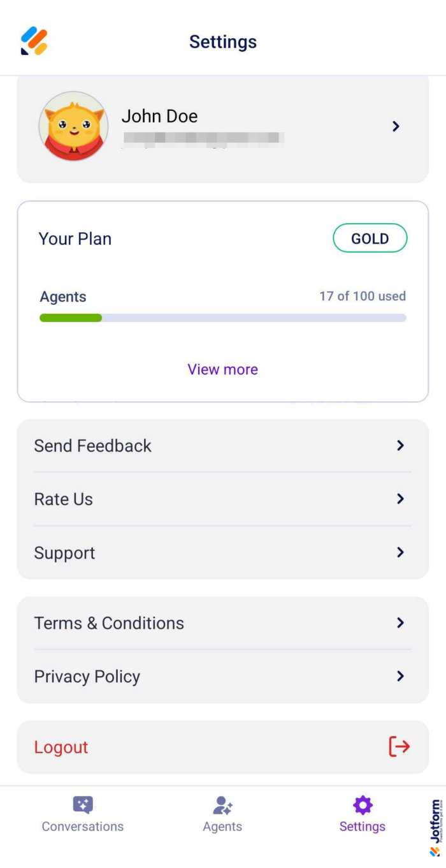Tap the cat avatar profile picture
Image resolution: width=446 pixels, height=868 pixels.
click(x=73, y=126)
